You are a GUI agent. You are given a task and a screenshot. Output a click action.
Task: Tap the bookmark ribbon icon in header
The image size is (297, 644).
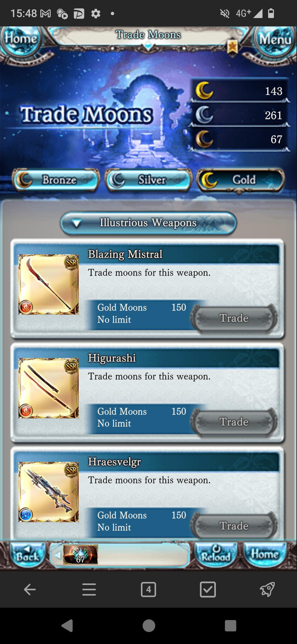(232, 47)
